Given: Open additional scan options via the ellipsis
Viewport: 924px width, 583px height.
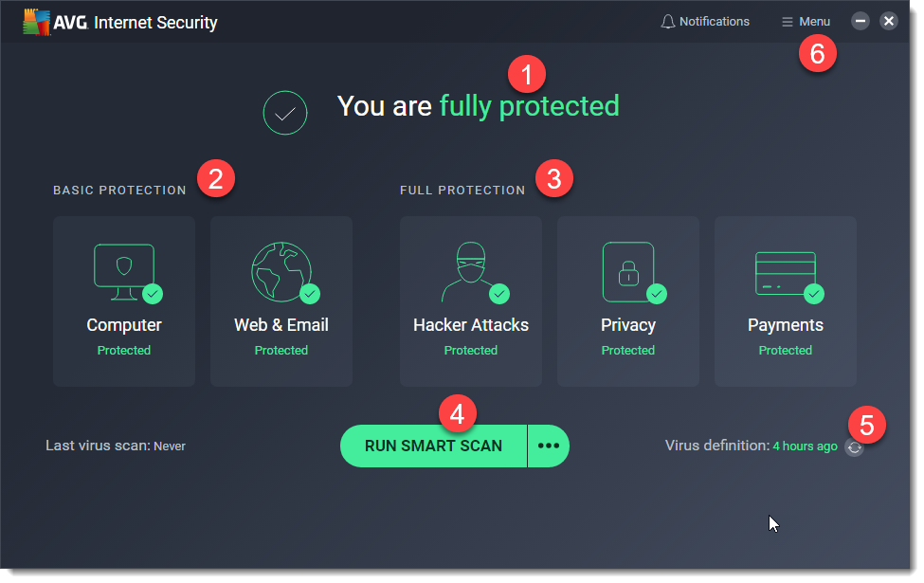Looking at the screenshot, I should click(x=548, y=446).
